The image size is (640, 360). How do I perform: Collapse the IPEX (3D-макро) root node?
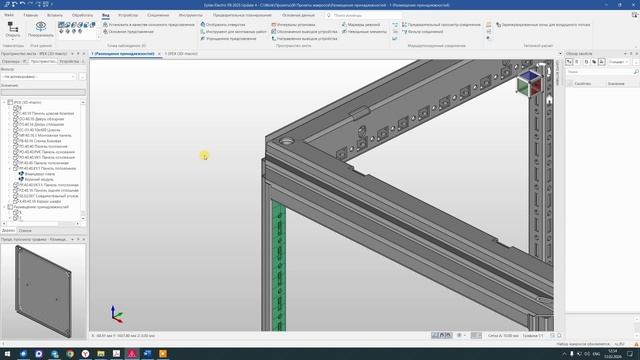click(x=4, y=102)
